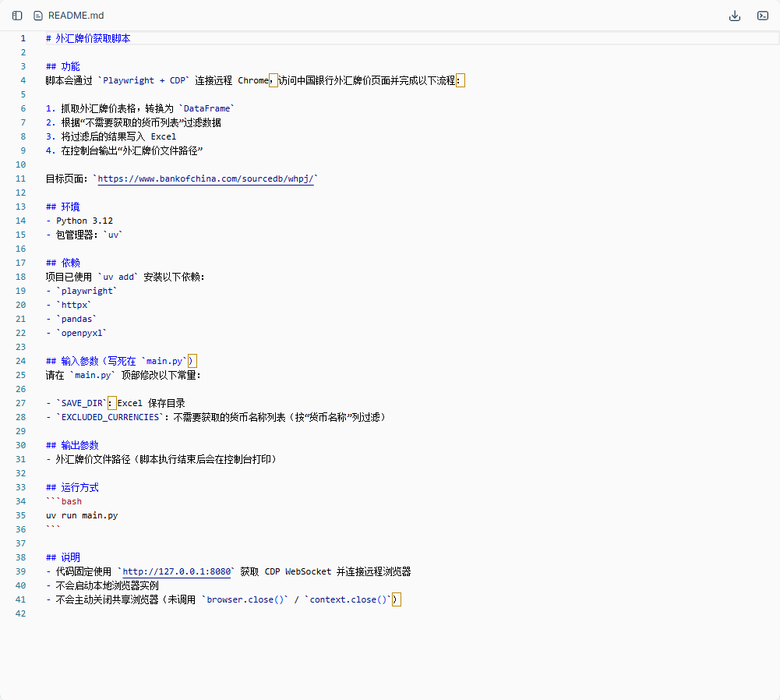Click the '## 输入参数' heading line
Screen dimensions: 780x700
[x=120, y=361]
